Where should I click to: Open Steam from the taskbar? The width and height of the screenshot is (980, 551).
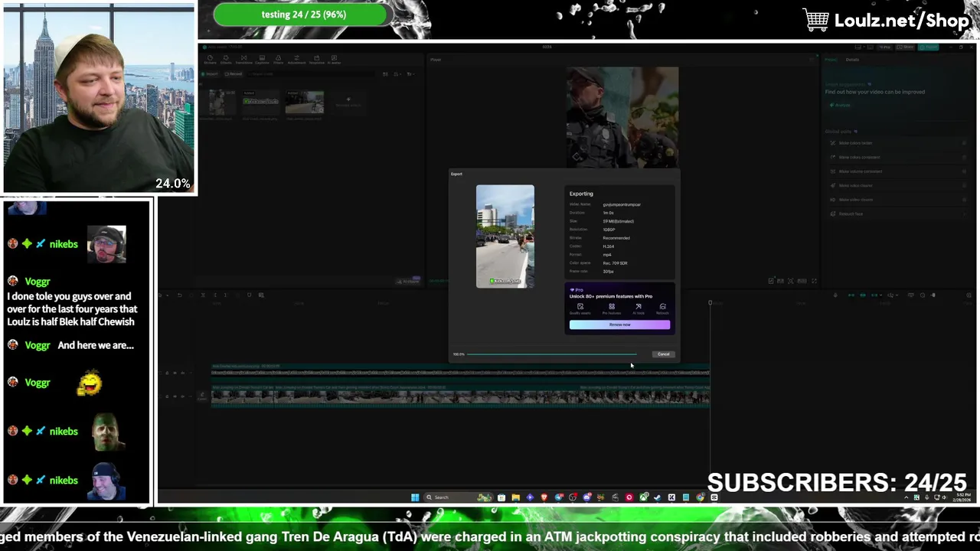[657, 497]
